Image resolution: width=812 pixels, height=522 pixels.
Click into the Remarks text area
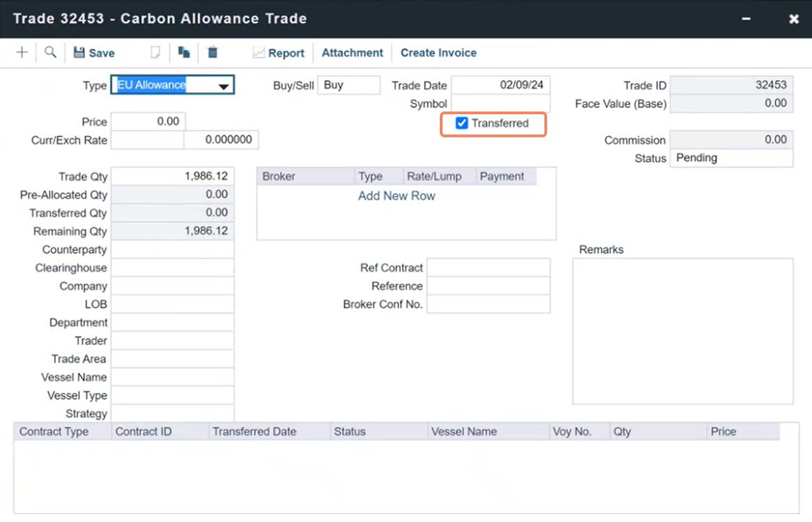[x=682, y=331]
